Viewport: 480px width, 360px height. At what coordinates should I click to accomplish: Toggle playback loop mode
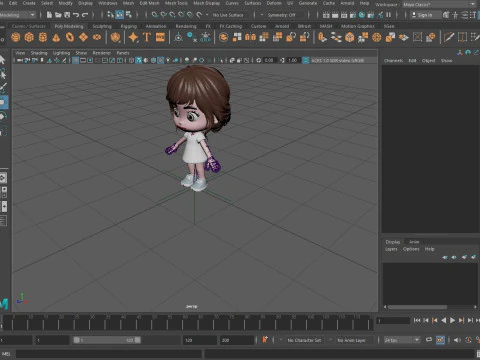(x=429, y=340)
